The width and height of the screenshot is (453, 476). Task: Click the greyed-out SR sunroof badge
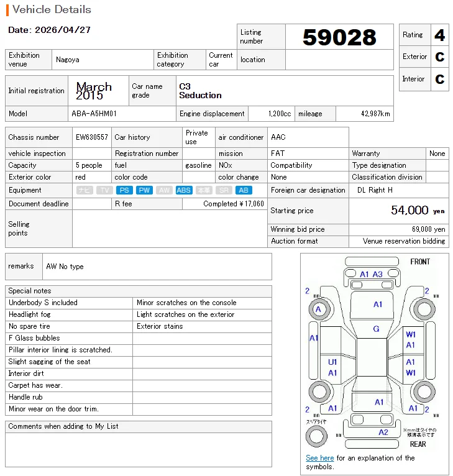pos(224,190)
